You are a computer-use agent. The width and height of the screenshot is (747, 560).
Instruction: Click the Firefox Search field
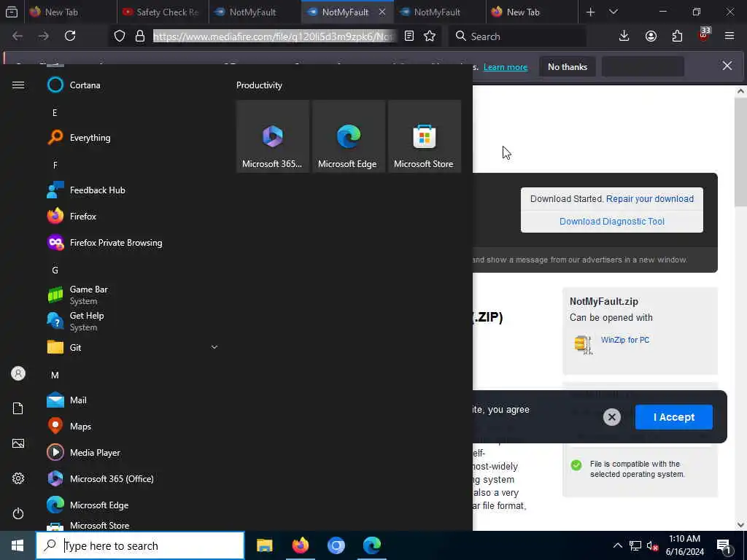coord(517,36)
